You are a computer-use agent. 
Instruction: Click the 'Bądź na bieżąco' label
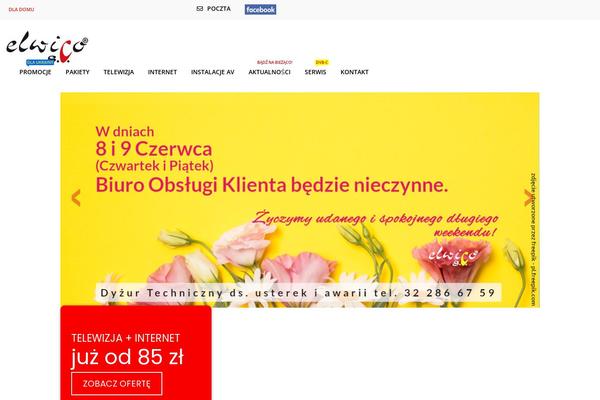point(274,62)
